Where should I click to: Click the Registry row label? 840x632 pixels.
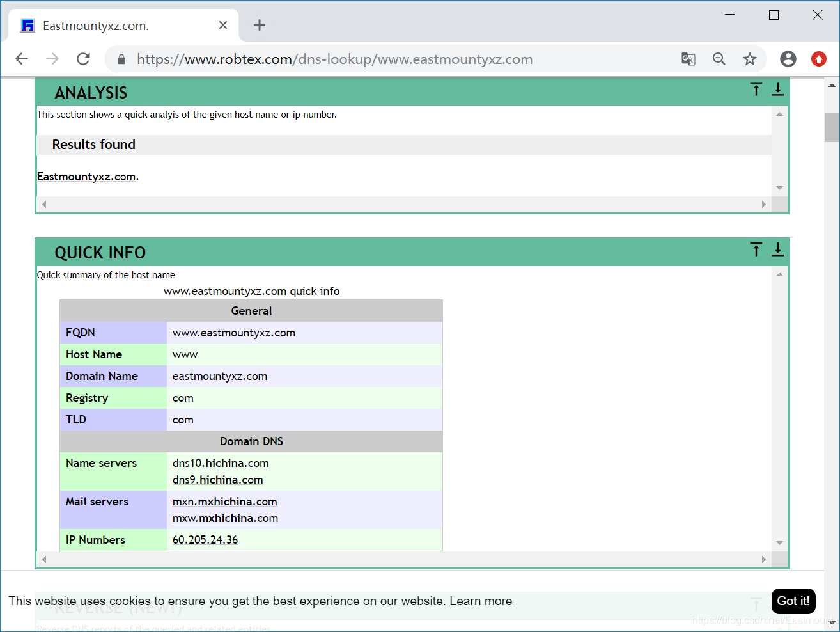point(87,398)
